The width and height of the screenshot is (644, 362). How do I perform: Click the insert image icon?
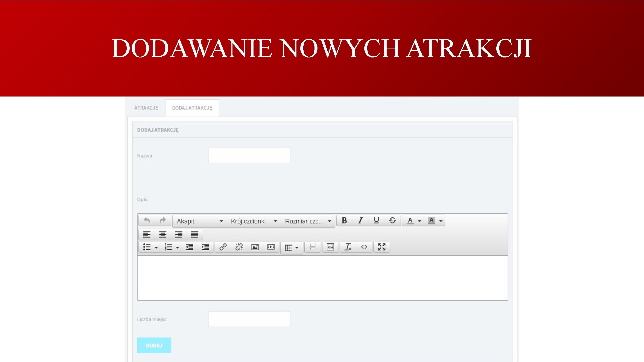(x=255, y=247)
